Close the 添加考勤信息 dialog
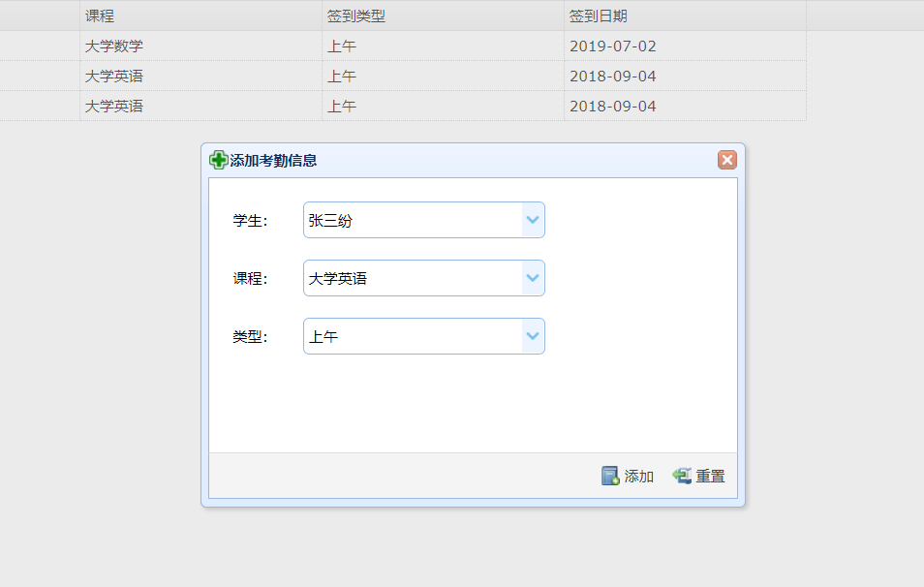Image resolution: width=924 pixels, height=587 pixels. point(726,161)
